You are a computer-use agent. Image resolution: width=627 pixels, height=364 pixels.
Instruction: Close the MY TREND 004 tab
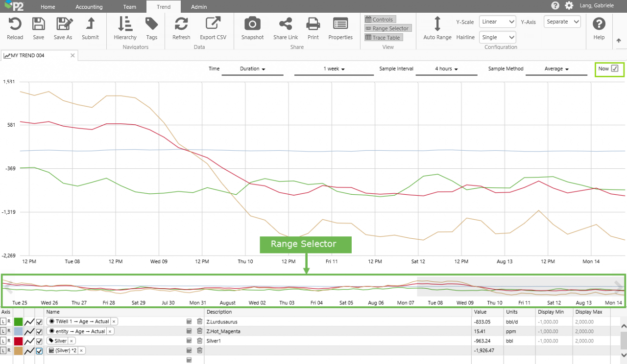click(72, 55)
